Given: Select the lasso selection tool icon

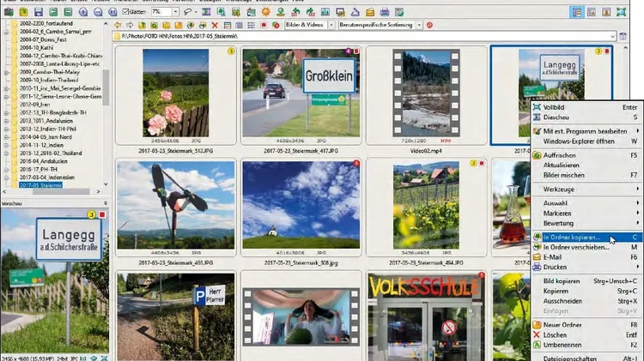Looking at the screenshot, I should pyautogui.click(x=187, y=12).
